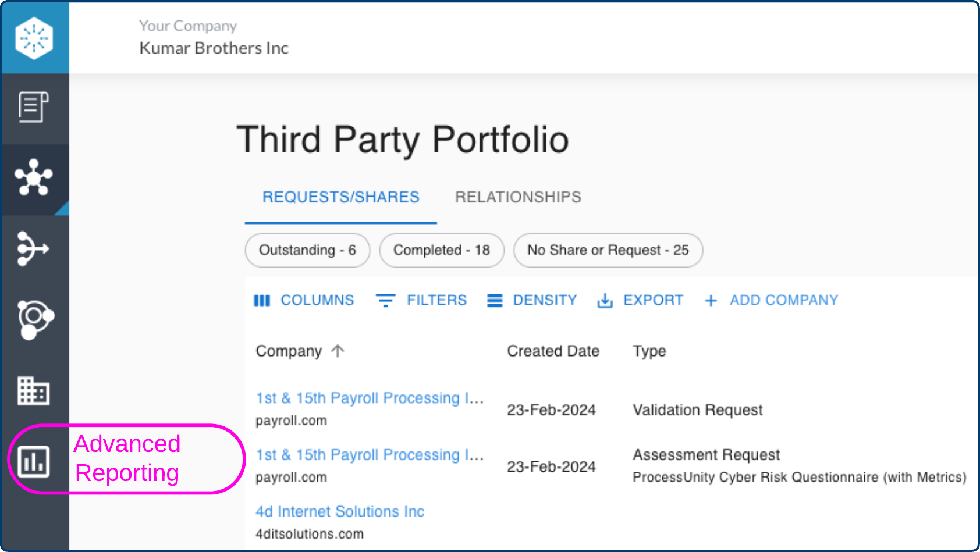The width and height of the screenshot is (980, 552).
Task: Click the hexagon app logo at top left
Action: 34,37
